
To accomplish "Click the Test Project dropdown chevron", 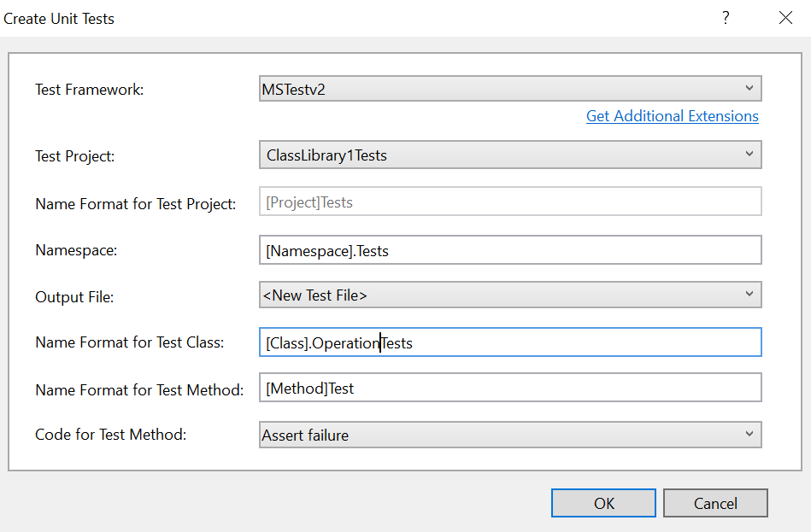I will pos(750,155).
